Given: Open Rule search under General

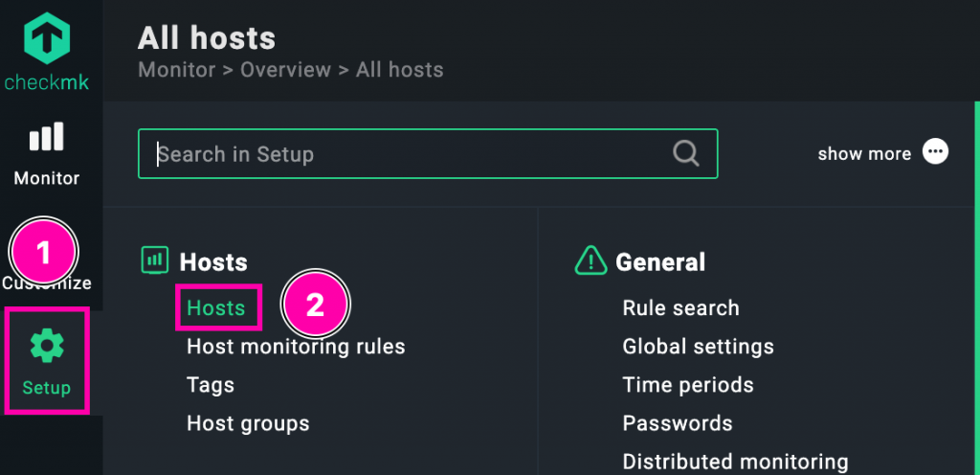Looking at the screenshot, I should (x=680, y=308).
